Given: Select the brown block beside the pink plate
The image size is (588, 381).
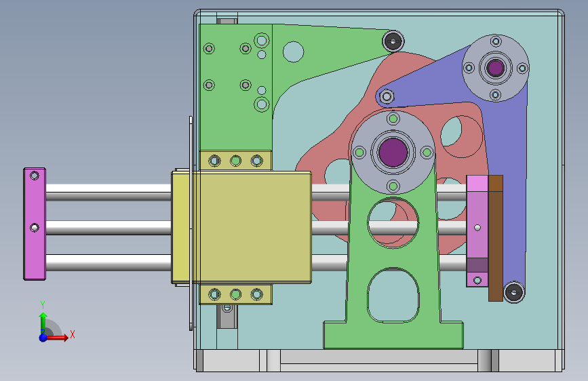Looking at the screenshot, I should [495, 238].
